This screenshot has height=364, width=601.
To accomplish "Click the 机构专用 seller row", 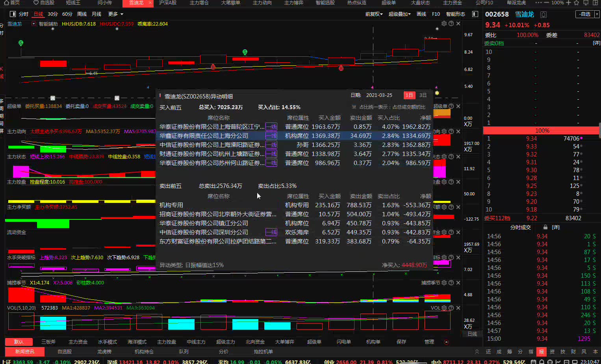I will click(295, 205).
